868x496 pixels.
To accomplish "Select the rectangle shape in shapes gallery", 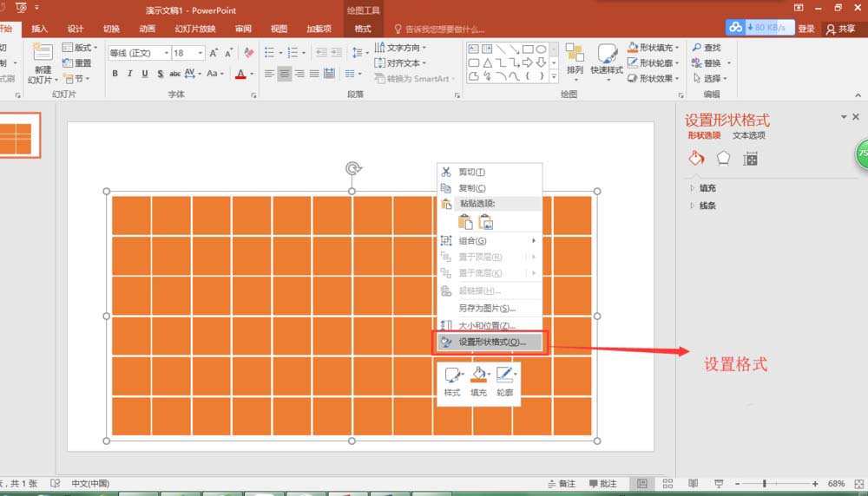I will [528, 49].
